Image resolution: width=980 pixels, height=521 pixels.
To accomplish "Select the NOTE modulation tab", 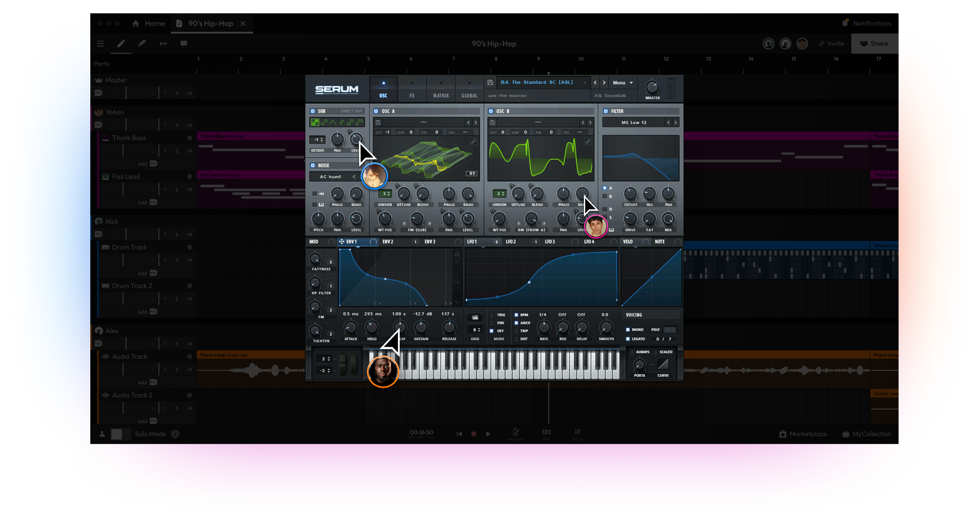I will (x=667, y=242).
